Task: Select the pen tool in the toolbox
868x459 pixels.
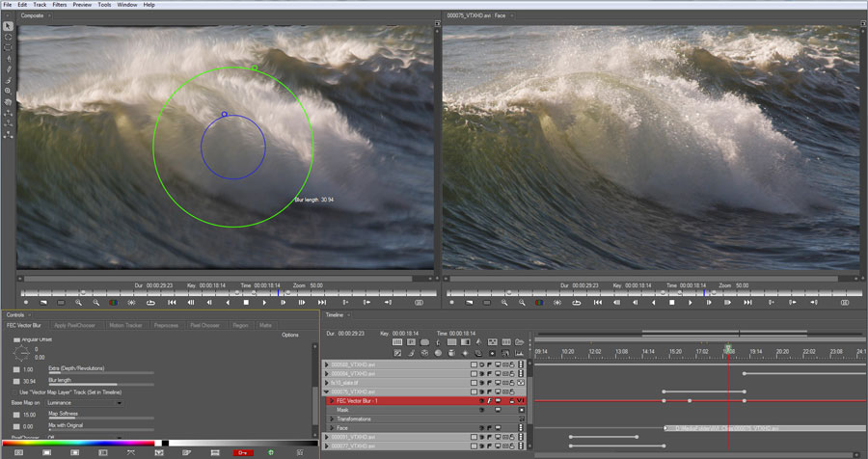Action: pos(9,59)
